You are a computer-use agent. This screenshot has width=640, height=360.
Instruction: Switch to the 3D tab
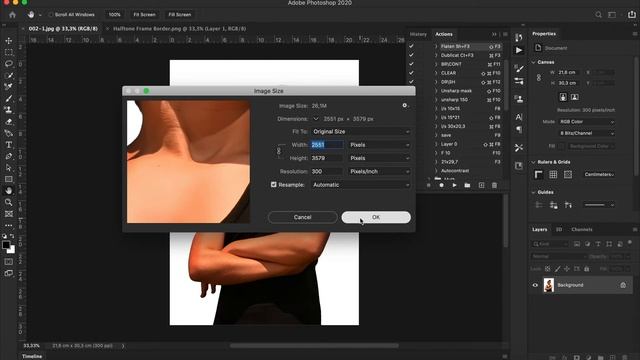pos(559,229)
